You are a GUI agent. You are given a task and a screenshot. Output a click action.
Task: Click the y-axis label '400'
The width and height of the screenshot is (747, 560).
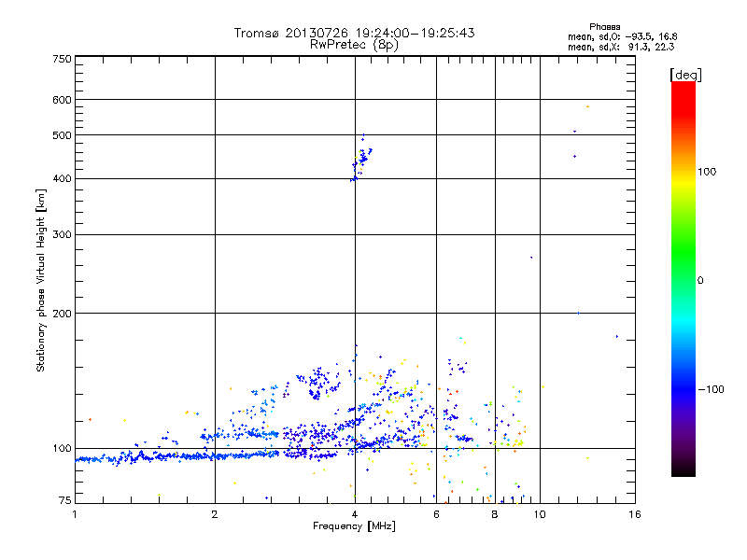tap(62, 178)
